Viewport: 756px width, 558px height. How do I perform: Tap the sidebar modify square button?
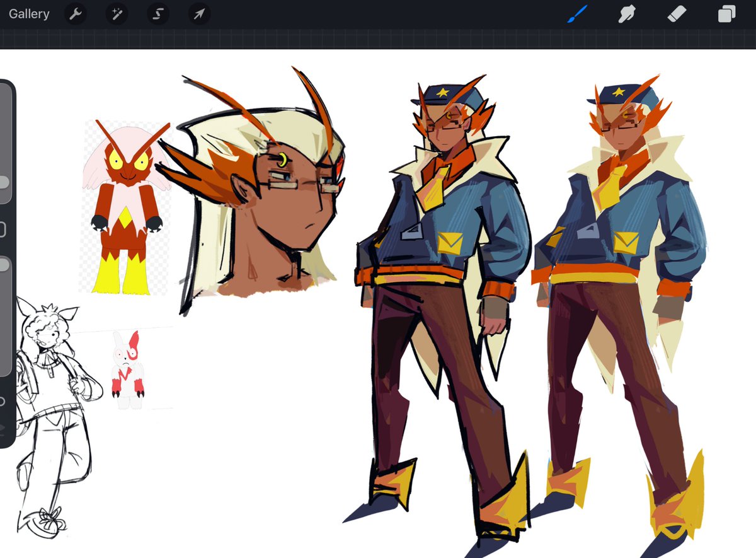point(3,230)
